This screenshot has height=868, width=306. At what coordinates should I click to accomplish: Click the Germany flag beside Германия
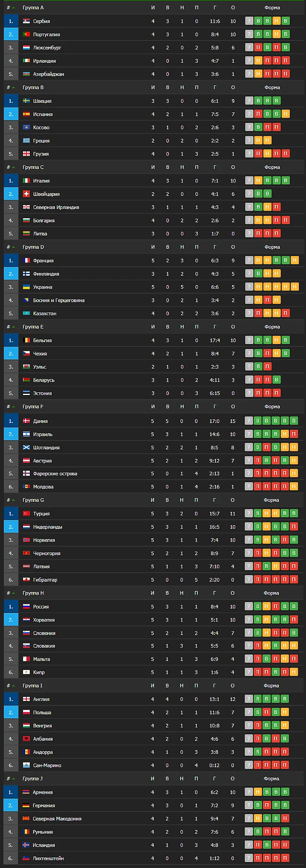(26, 805)
